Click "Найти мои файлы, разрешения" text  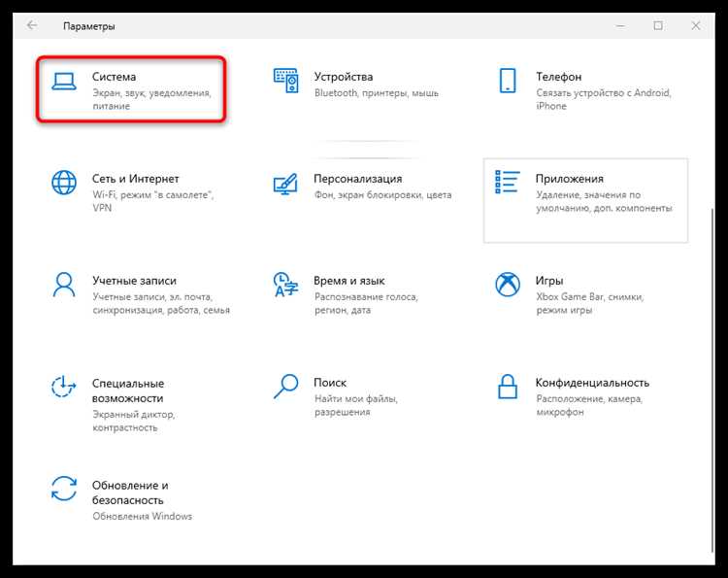[356, 405]
